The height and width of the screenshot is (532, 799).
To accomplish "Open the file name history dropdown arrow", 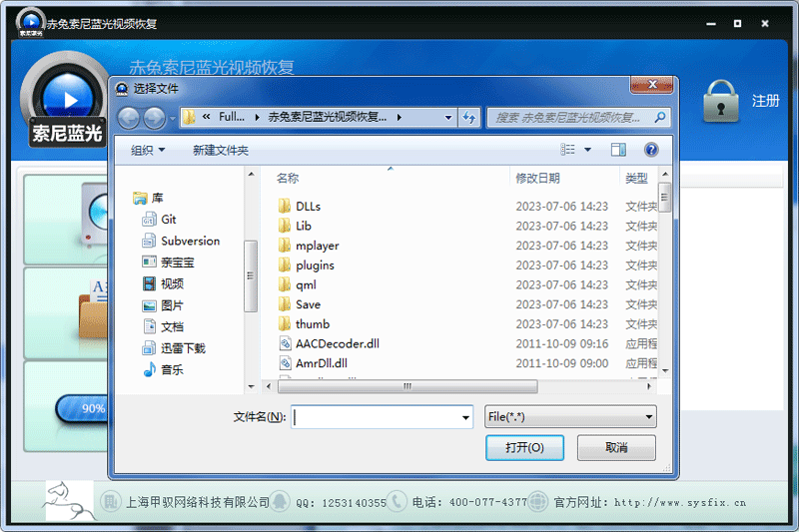I will [x=465, y=417].
